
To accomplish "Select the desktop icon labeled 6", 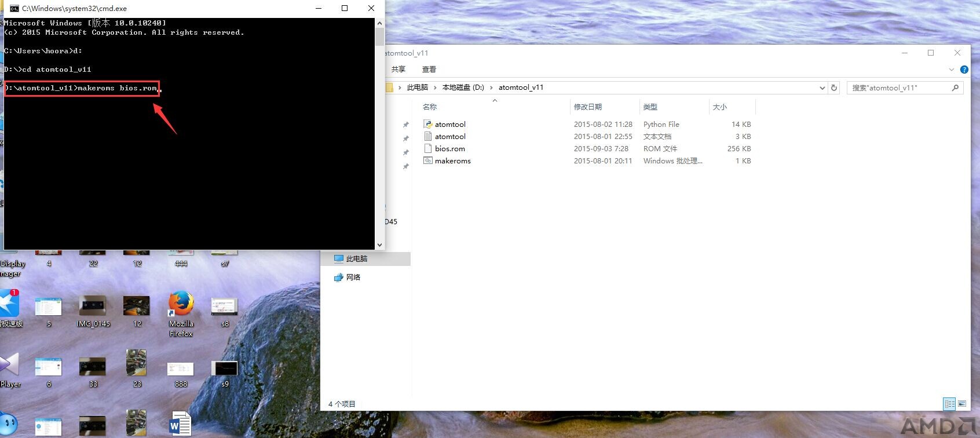I will pyautogui.click(x=49, y=373).
